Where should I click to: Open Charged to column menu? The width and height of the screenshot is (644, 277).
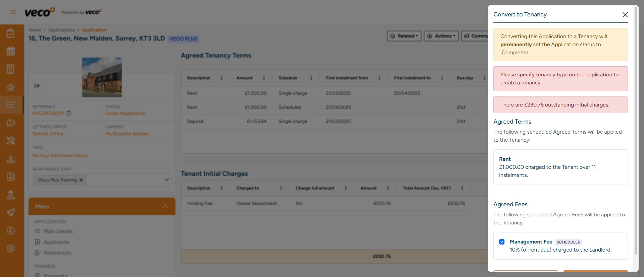click(x=281, y=188)
